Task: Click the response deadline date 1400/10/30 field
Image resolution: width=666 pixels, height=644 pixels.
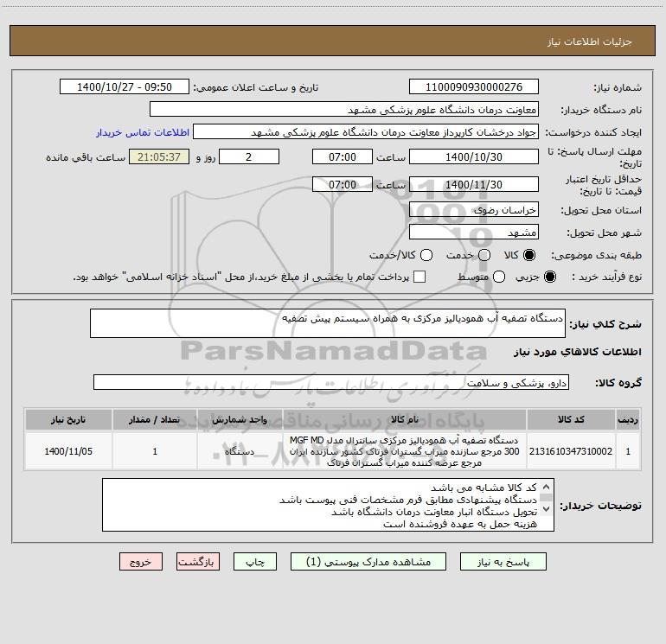Action: [474, 156]
